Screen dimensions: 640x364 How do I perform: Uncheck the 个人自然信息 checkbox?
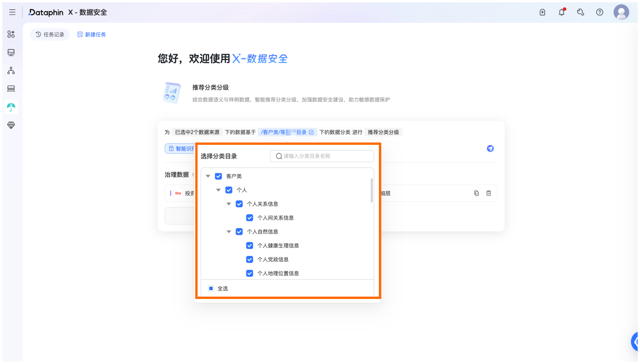(x=239, y=232)
